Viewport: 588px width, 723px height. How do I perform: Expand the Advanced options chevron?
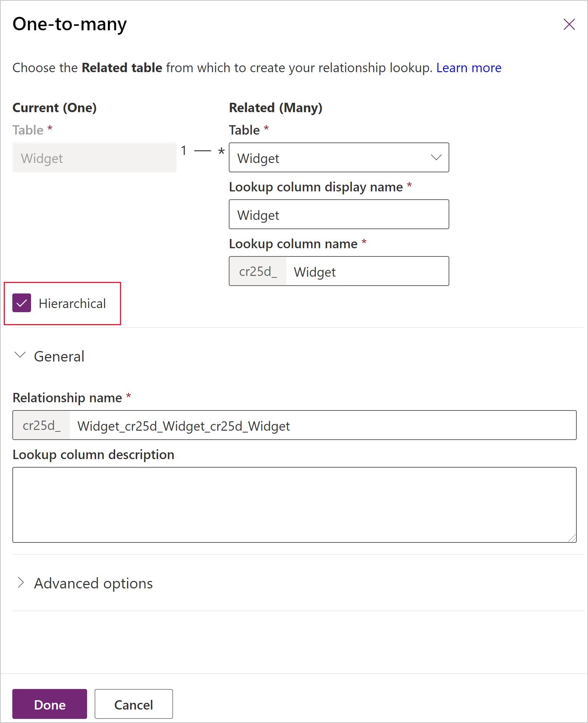pos(21,582)
